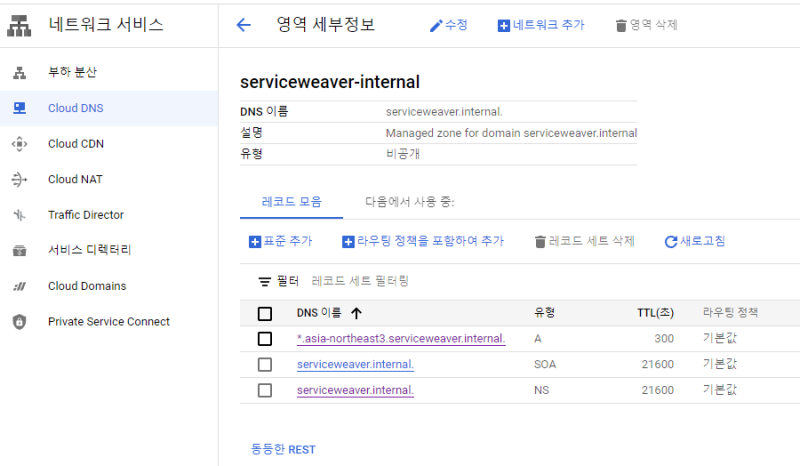Open the 필터 filter menu icon
Viewport: 800px width, 466px height.
265,282
